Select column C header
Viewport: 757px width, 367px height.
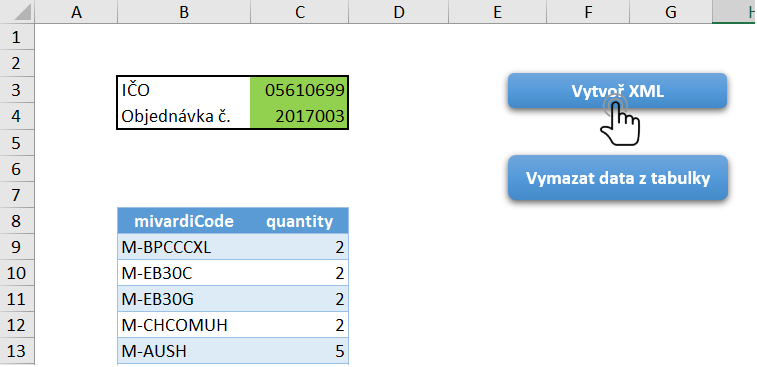click(x=300, y=12)
